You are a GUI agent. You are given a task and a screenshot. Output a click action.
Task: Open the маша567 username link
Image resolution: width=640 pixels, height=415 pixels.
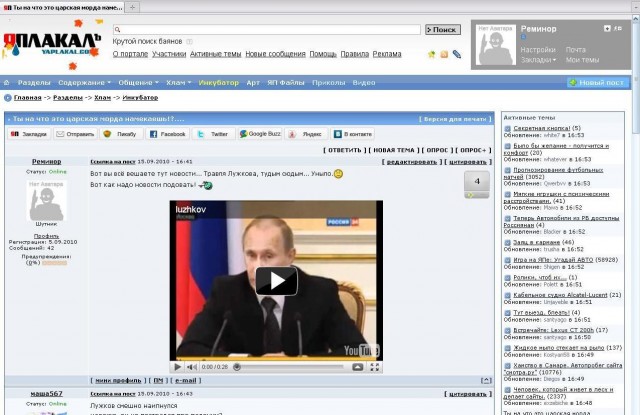(x=47, y=394)
